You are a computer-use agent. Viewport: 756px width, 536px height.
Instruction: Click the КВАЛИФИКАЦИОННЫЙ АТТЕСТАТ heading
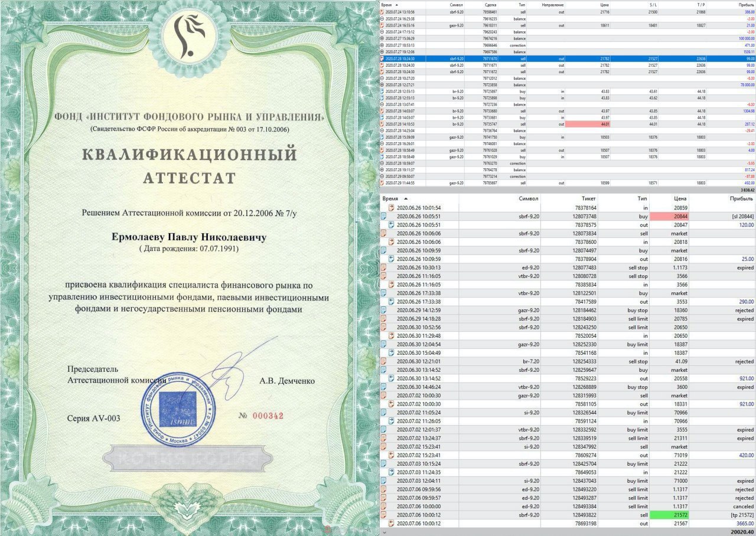click(x=189, y=166)
